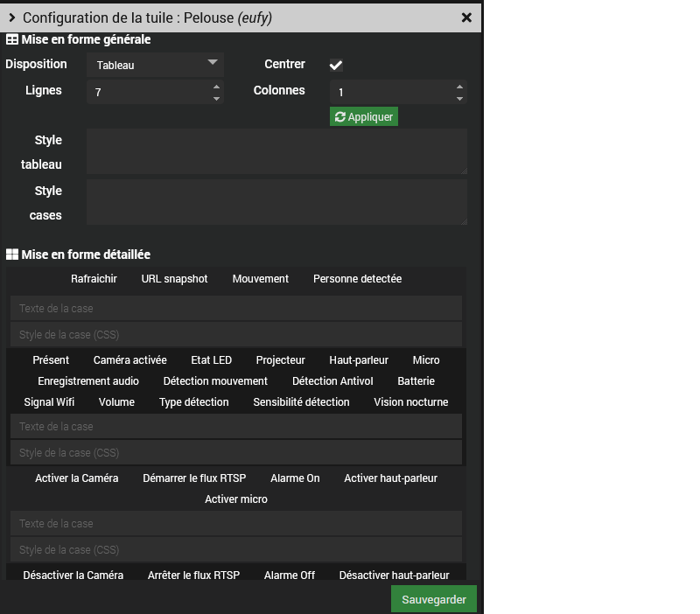Close the tile configuration dialog
The image size is (700, 614).
466,17
